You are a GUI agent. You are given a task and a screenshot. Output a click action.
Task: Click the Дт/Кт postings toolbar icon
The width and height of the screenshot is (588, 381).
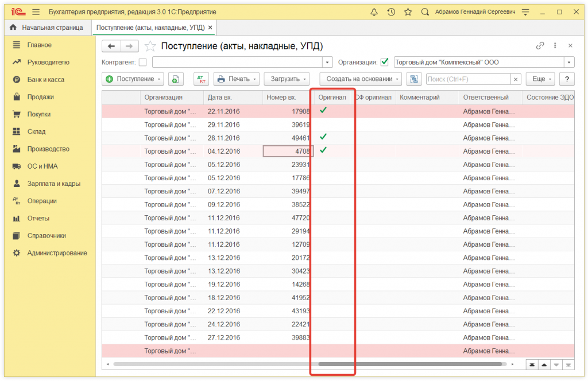pos(201,79)
